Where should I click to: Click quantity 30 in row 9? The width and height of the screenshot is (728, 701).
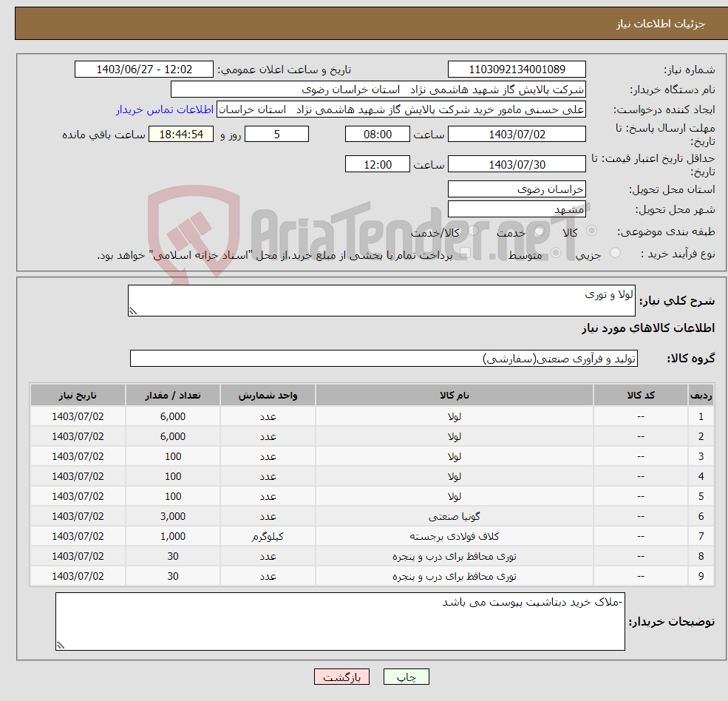(173, 577)
